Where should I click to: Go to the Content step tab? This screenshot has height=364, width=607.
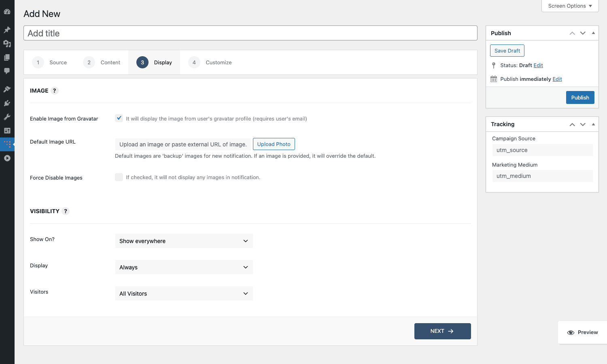coord(102,62)
